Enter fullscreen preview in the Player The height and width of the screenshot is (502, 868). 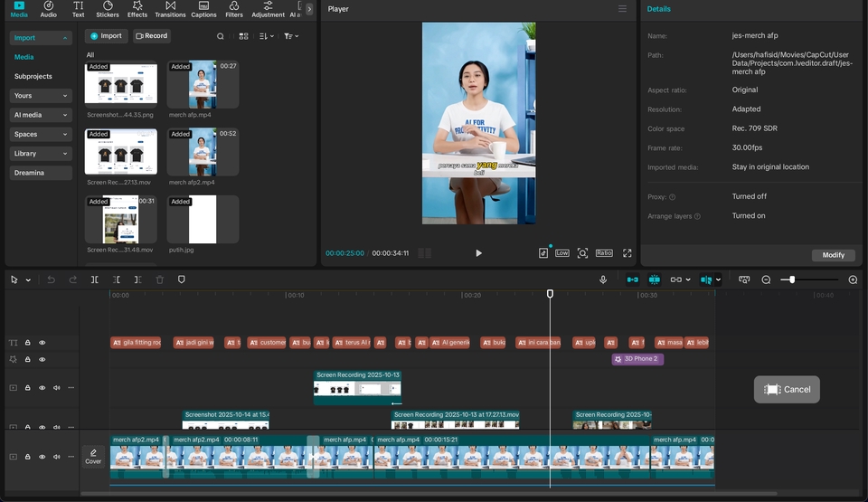627,253
